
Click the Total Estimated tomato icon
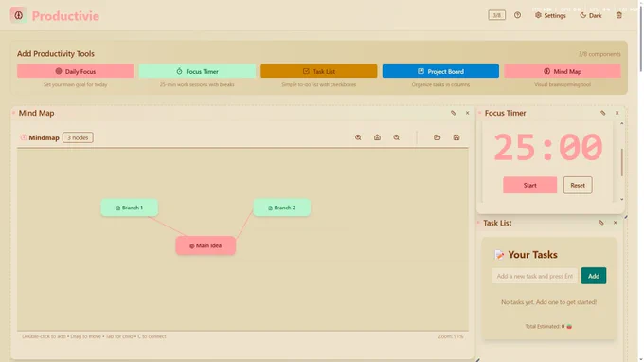[569, 326]
